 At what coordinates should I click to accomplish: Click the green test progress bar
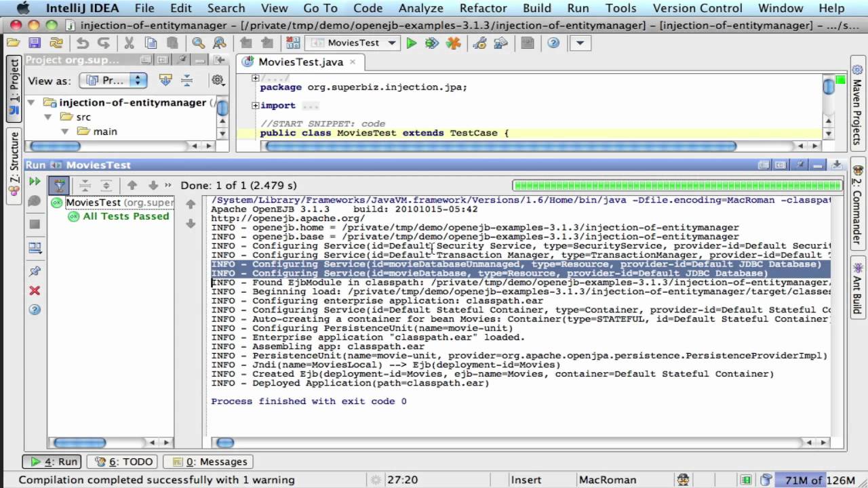pos(676,185)
